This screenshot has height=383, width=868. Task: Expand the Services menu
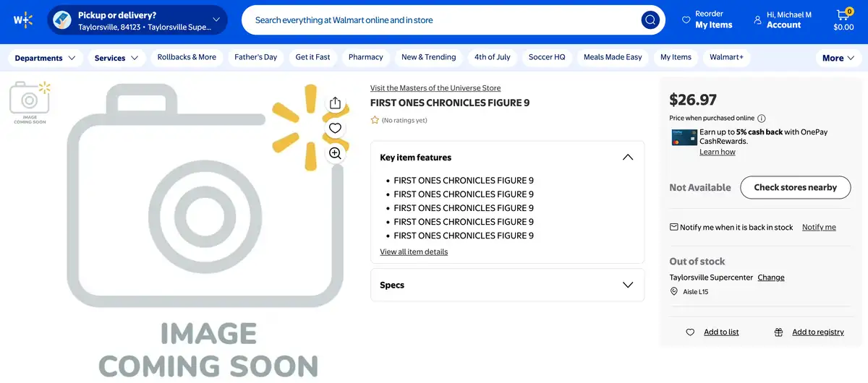(116, 58)
